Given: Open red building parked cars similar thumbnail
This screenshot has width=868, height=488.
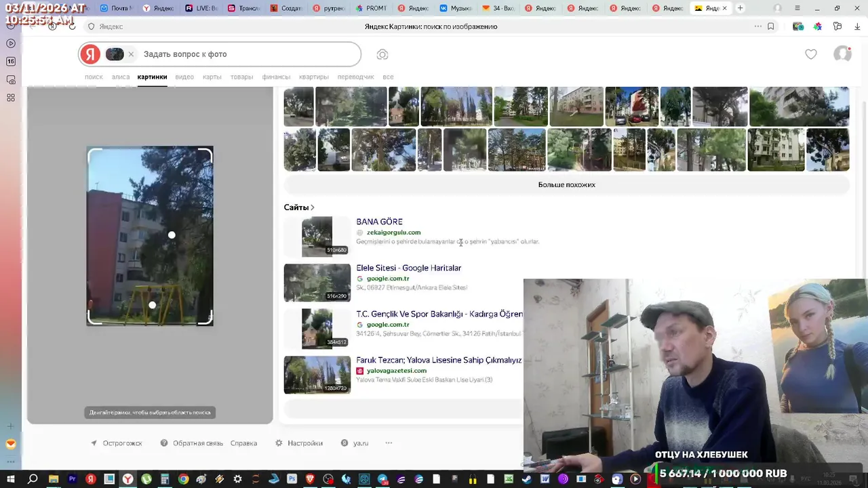Looking at the screenshot, I should coord(631,106).
